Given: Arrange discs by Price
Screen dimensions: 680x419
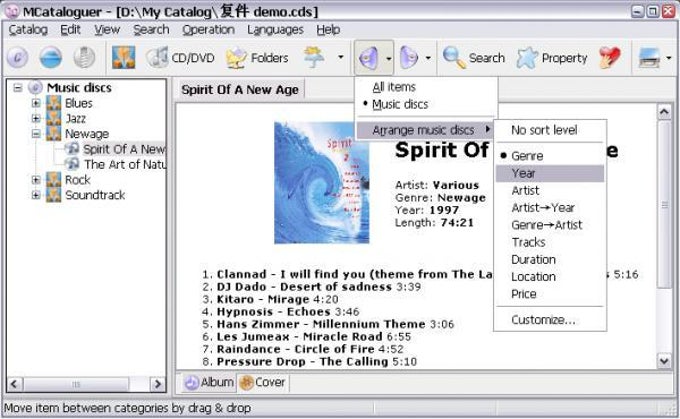Looking at the screenshot, I should 549,294.
